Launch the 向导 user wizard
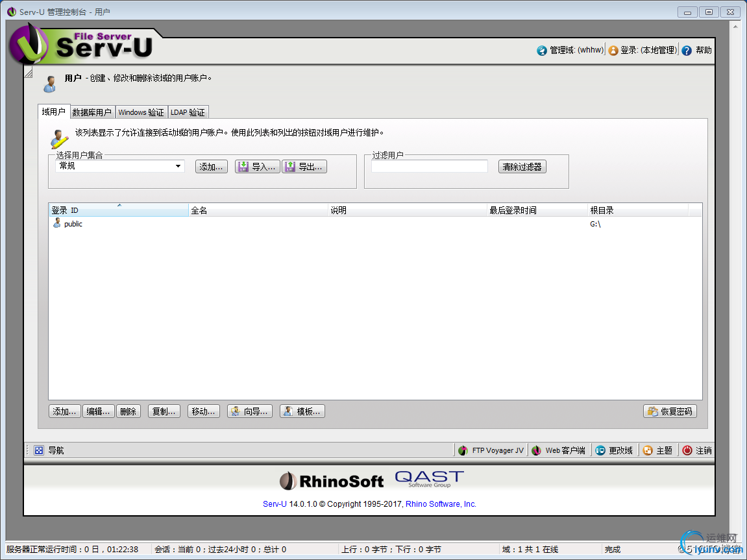The height and width of the screenshot is (560, 747). click(250, 411)
